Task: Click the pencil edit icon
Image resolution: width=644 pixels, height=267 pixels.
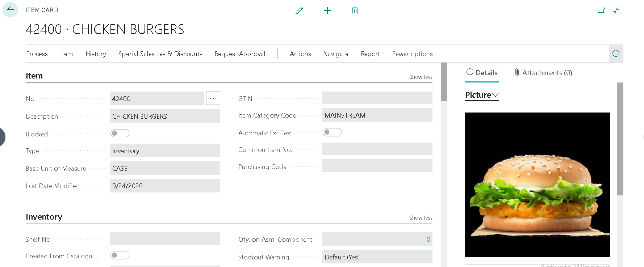Action: pyautogui.click(x=299, y=10)
